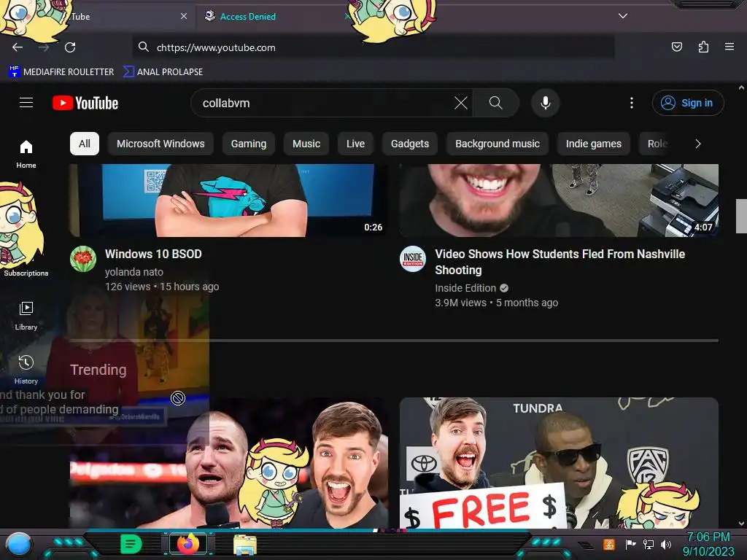Show more chips with the right arrow
Screen dimensions: 747x560
click(697, 144)
